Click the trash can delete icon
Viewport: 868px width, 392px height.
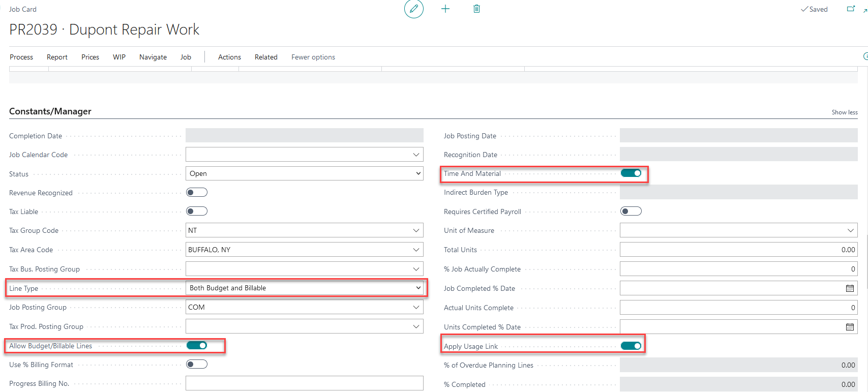476,9
